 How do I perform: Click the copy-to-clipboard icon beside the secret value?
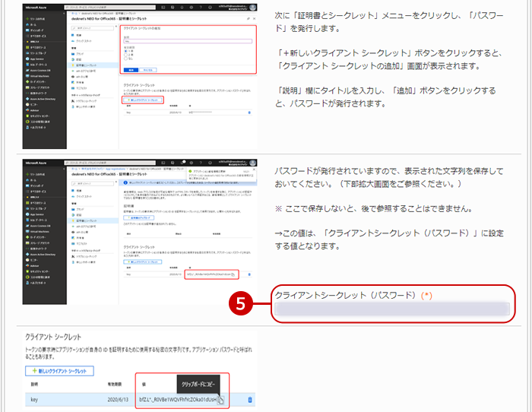click(220, 400)
